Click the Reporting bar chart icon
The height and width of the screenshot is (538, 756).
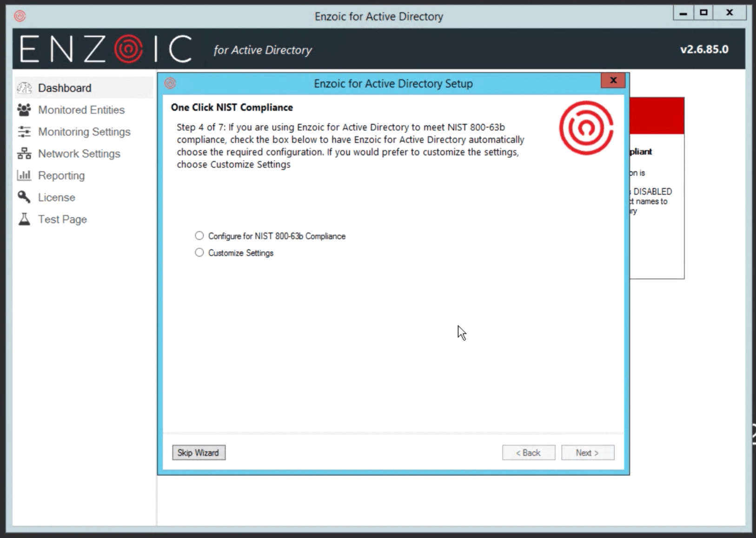click(24, 175)
